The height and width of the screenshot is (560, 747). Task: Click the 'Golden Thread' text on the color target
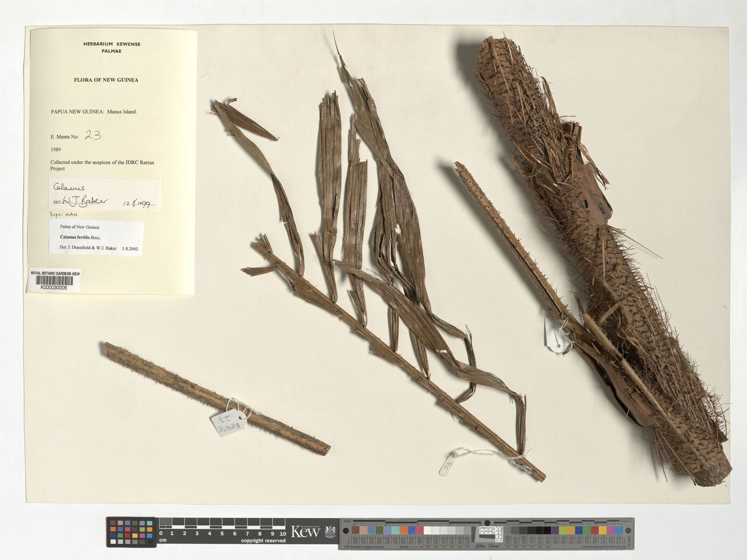(x=487, y=546)
